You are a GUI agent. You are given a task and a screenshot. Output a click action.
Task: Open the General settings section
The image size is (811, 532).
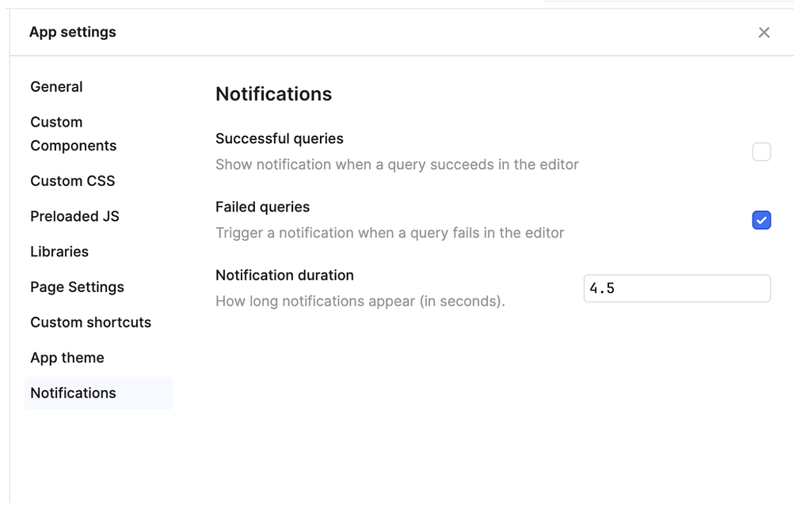[56, 86]
